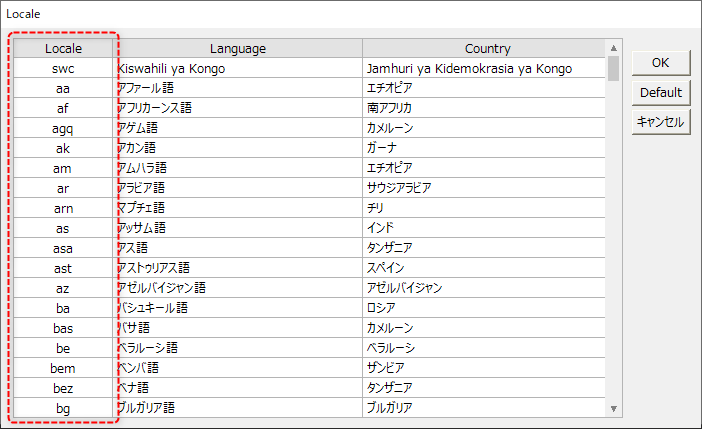This screenshot has height=429, width=702.
Task: Pick the サウジアラビア country cell
Action: (x=399, y=188)
